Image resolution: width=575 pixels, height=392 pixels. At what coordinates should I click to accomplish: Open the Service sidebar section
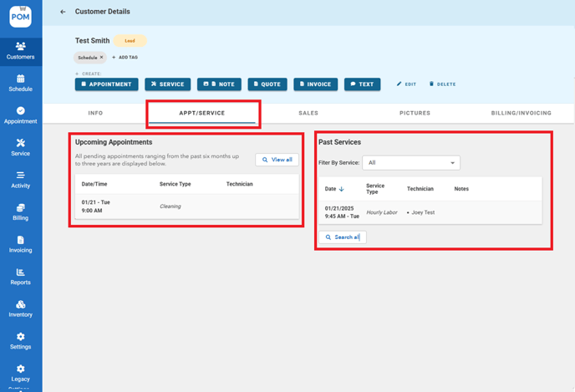20,147
